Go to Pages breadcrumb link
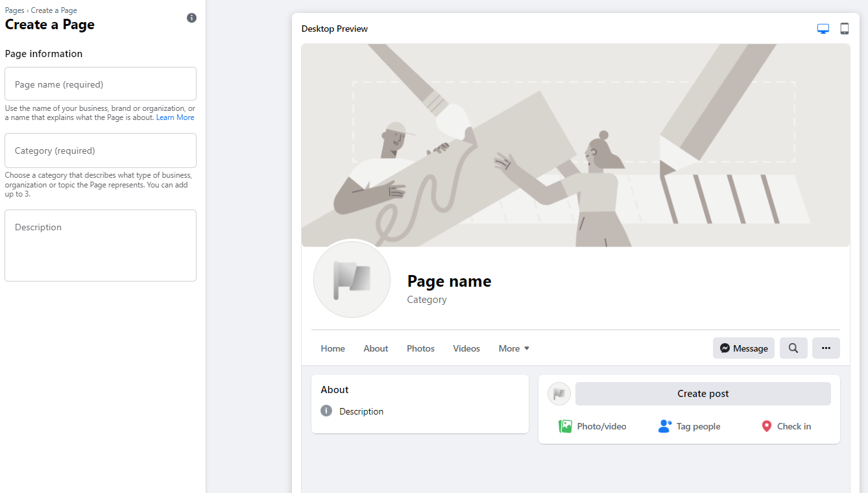Screen dimensions: 868x493 [14, 10]
